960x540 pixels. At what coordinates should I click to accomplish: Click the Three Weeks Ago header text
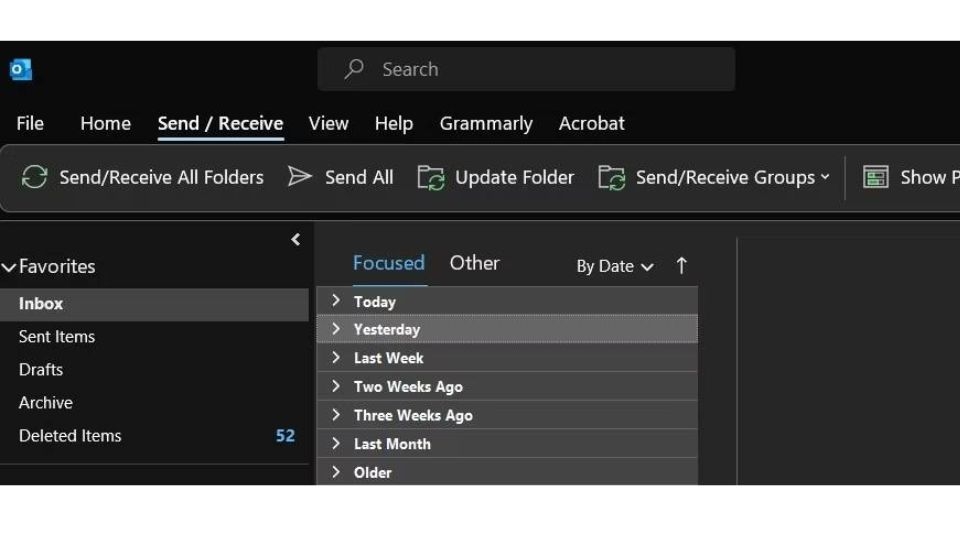coord(413,416)
